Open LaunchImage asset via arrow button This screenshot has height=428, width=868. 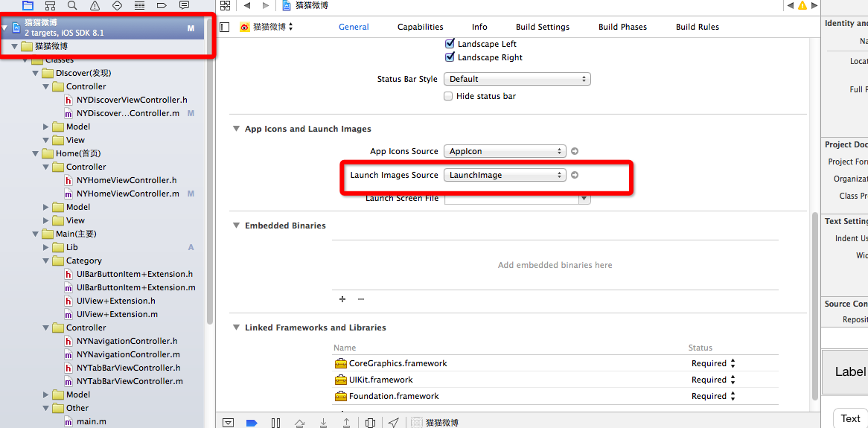[x=575, y=175]
